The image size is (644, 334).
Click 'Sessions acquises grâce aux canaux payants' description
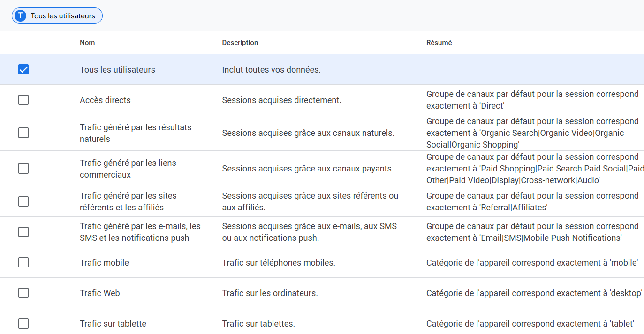[308, 169]
